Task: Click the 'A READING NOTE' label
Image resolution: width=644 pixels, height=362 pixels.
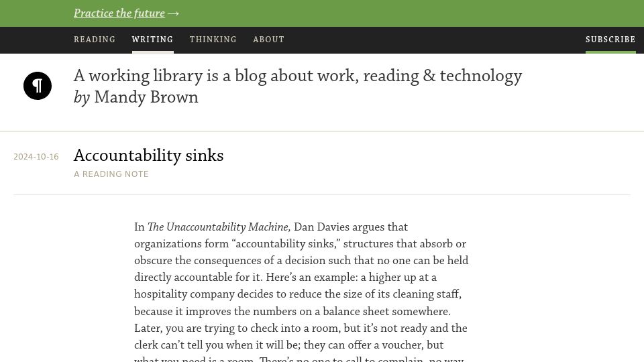Action: tap(111, 174)
